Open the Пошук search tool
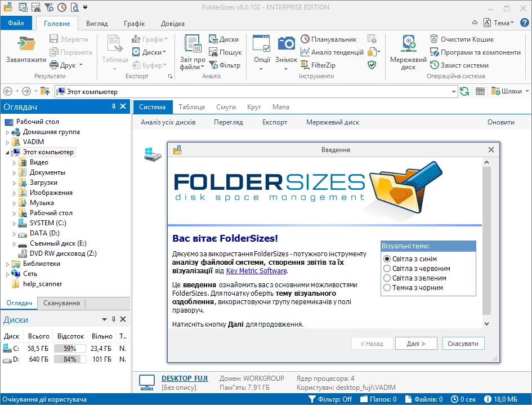532x405 pixels. point(225,52)
